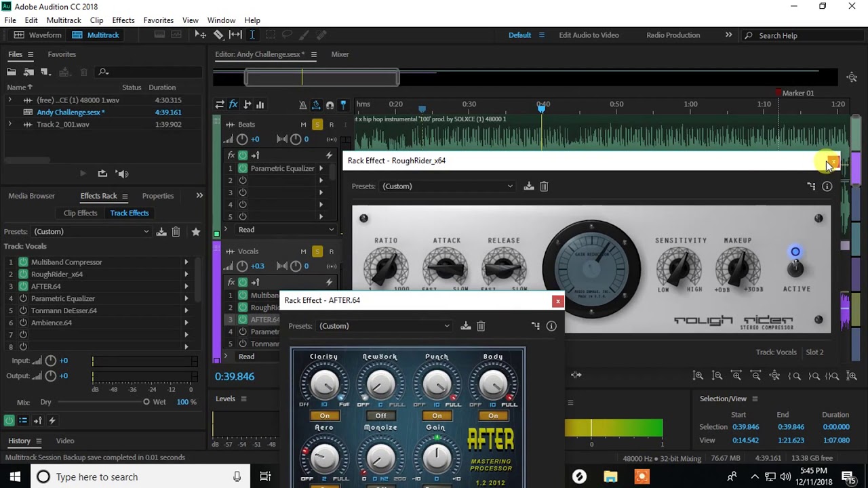
Task: Enable Tonmann DeEsser.64 effect power
Action: coord(23,311)
